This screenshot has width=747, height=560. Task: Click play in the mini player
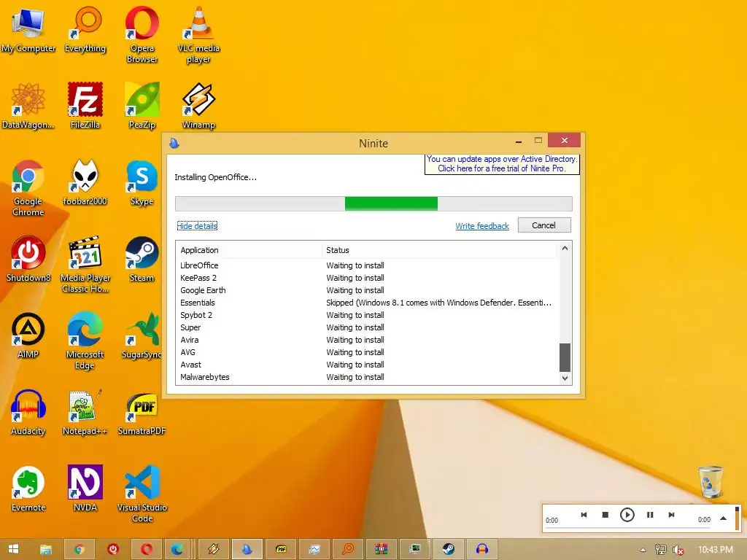(x=627, y=515)
